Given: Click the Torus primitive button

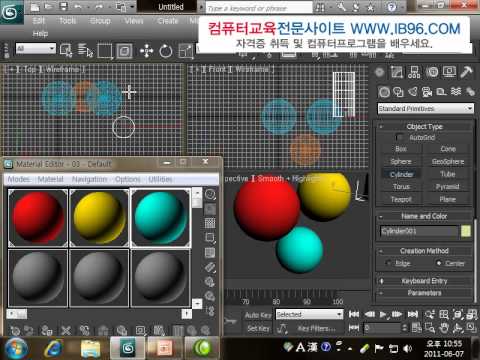Looking at the screenshot, I should click(401, 187).
